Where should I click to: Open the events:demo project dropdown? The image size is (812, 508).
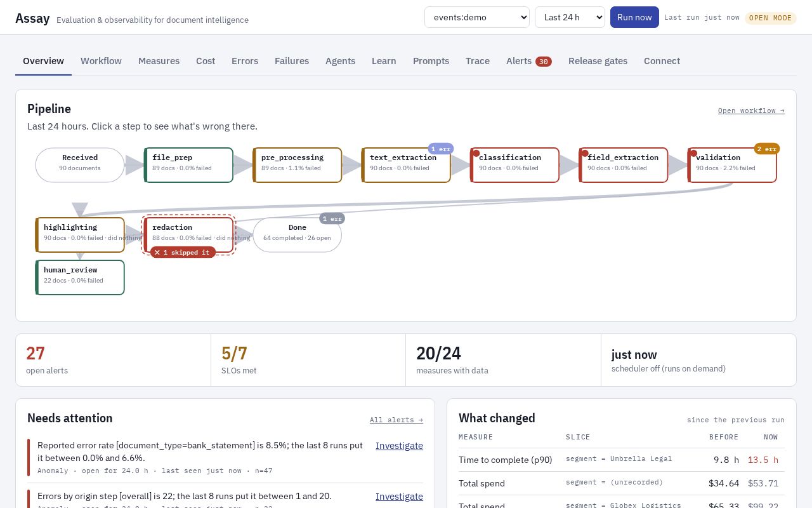(477, 17)
